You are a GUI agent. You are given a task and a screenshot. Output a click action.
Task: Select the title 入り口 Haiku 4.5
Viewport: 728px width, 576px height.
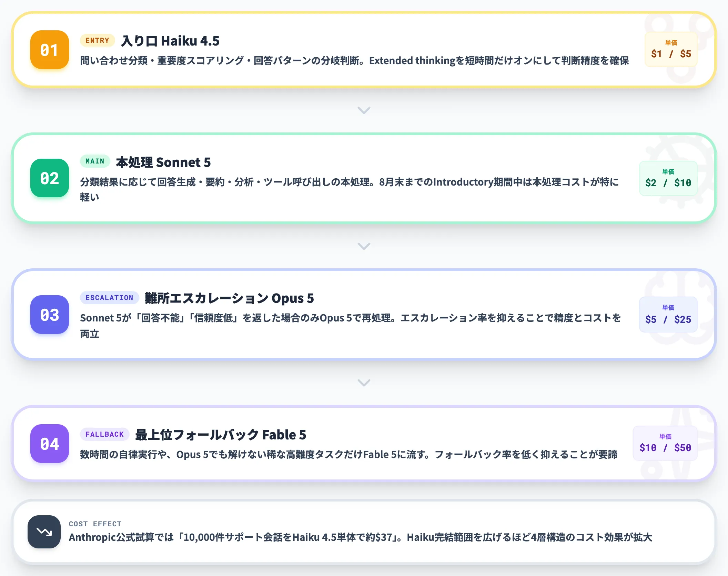pyautogui.click(x=170, y=41)
